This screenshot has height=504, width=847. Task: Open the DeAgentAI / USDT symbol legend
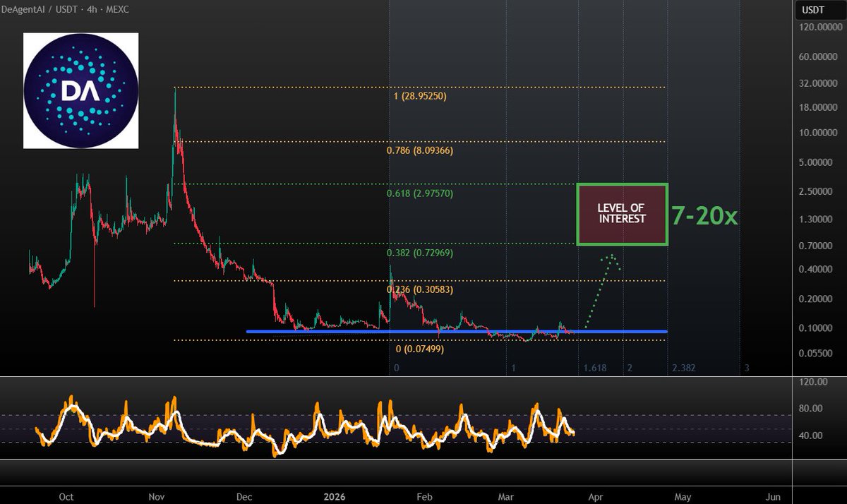click(39, 11)
